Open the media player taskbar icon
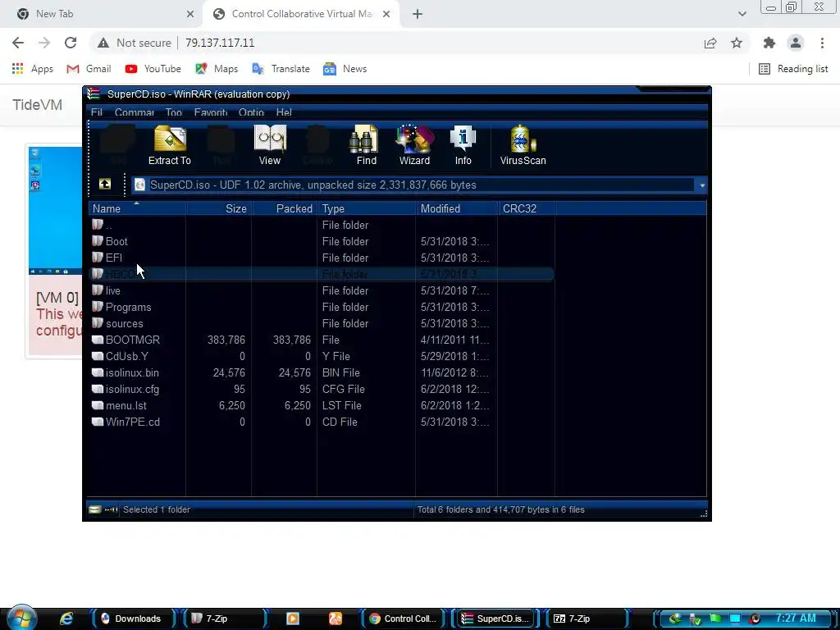This screenshot has height=630, width=840. (x=293, y=619)
